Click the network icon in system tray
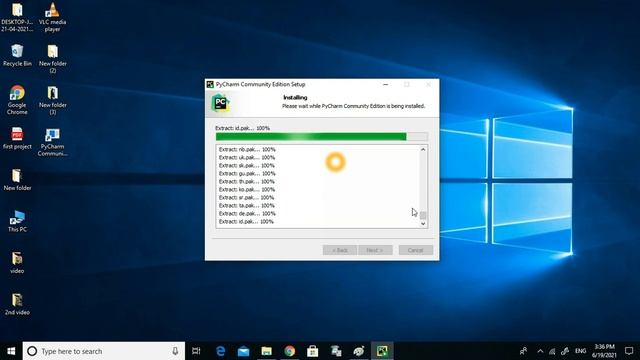 (552, 351)
